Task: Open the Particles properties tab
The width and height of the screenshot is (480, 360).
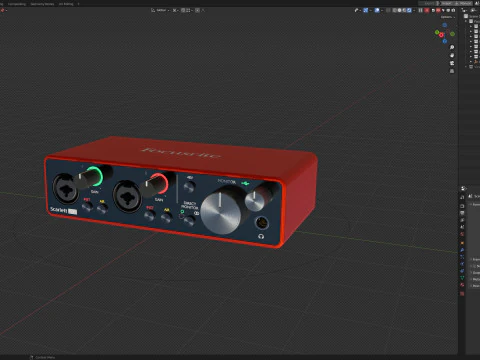Action: tap(462, 257)
